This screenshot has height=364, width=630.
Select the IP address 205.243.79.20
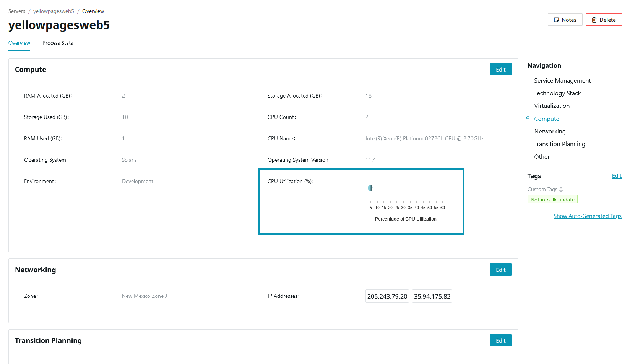tap(387, 296)
